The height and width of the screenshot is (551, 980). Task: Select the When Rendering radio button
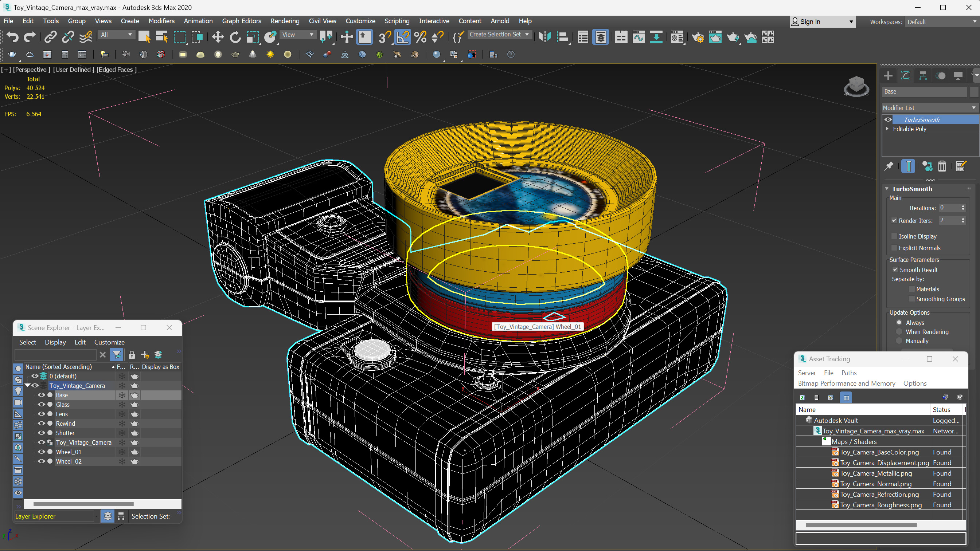tap(899, 332)
